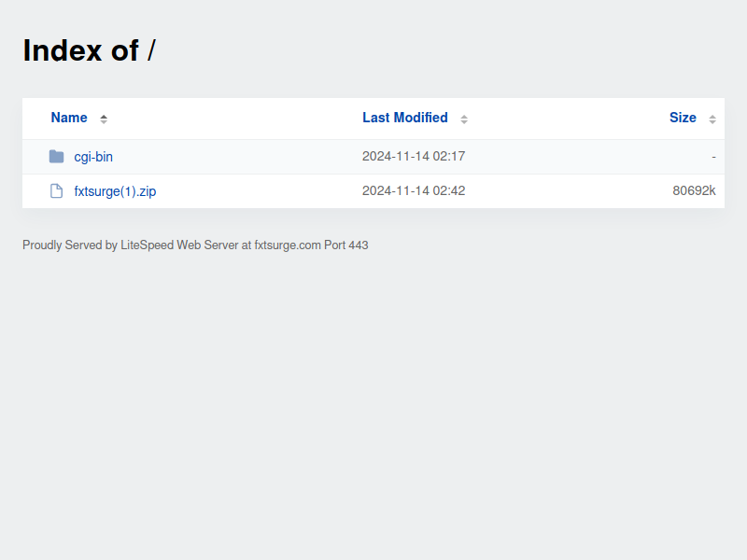This screenshot has width=747, height=560.
Task: Click the dash size value for cgi-bin
Action: [x=713, y=157]
